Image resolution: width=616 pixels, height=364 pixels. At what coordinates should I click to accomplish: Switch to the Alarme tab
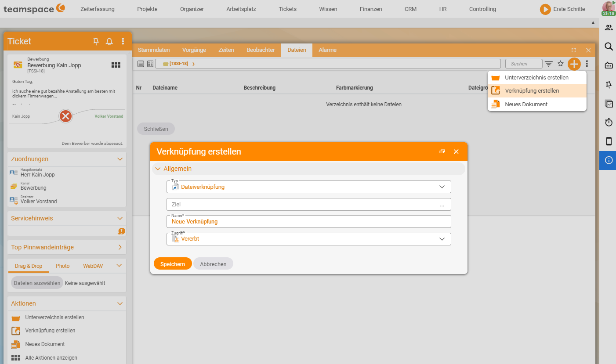[328, 50]
